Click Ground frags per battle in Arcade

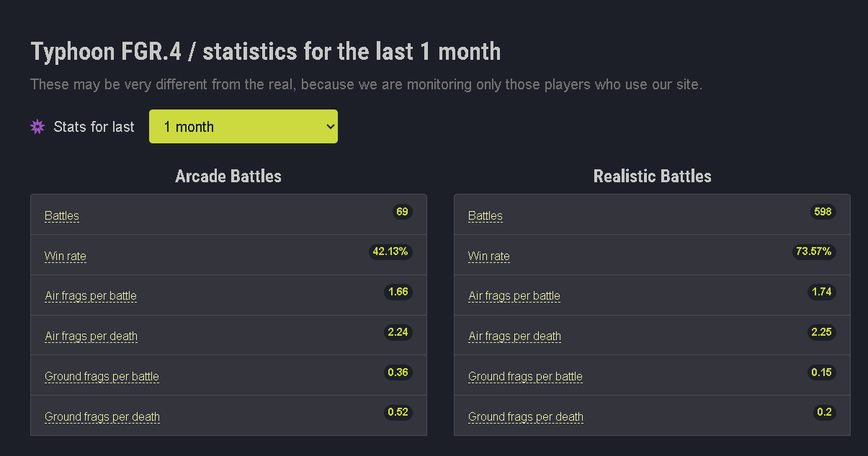[x=102, y=376]
